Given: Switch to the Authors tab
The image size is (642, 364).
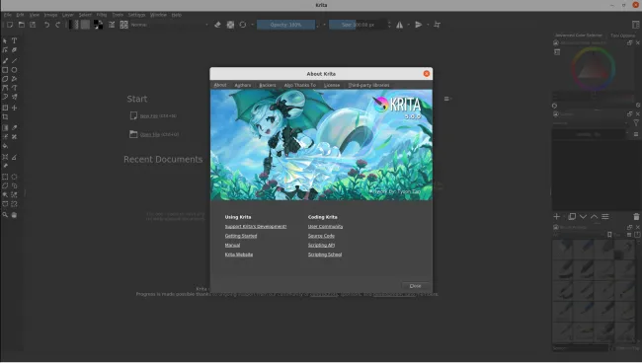Looking at the screenshot, I should coord(243,85).
